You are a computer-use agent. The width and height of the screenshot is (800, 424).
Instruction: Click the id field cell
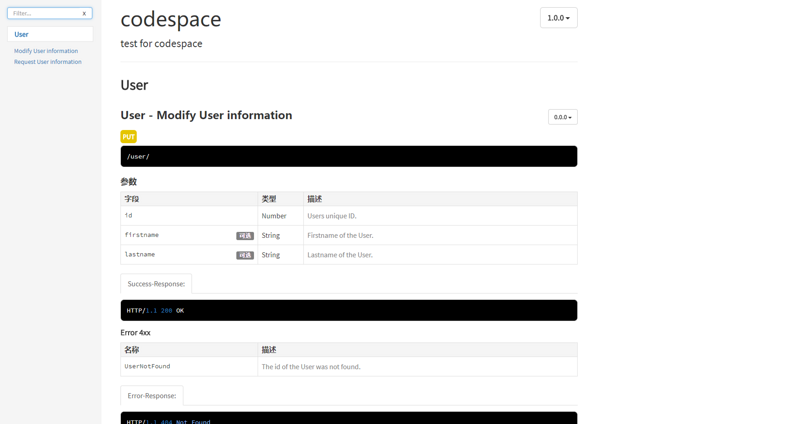point(189,216)
